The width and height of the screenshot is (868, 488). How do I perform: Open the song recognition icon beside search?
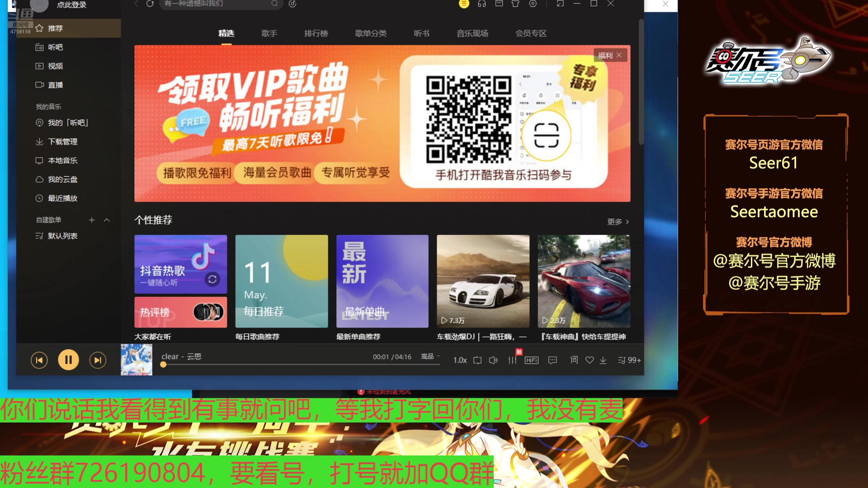[292, 4]
